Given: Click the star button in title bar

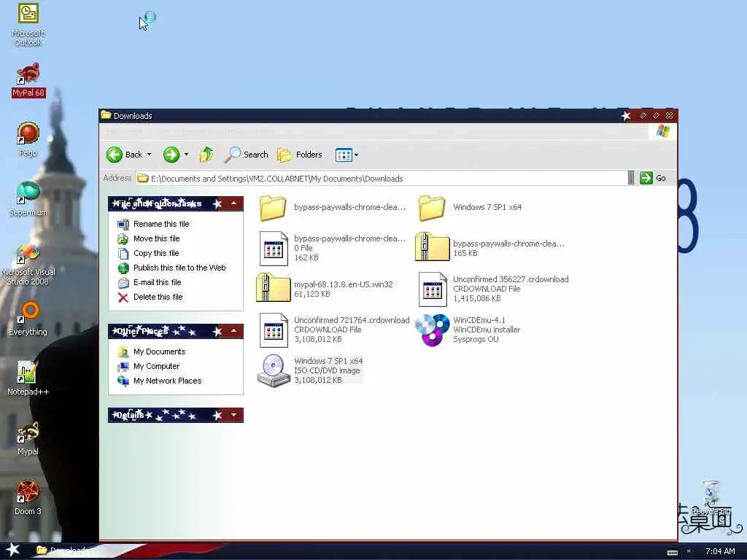Looking at the screenshot, I should tap(625, 116).
